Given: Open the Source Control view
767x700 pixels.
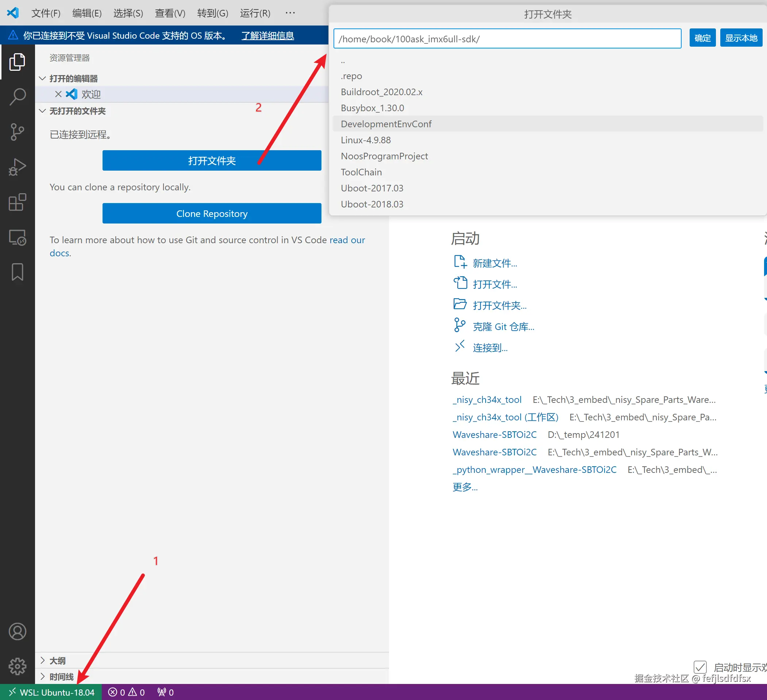Looking at the screenshot, I should pos(17,132).
